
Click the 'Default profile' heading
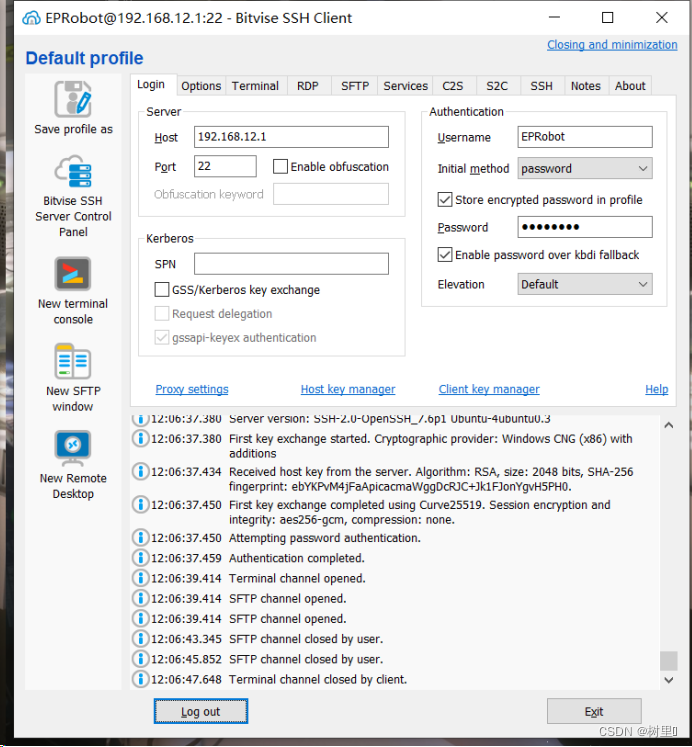(84, 58)
